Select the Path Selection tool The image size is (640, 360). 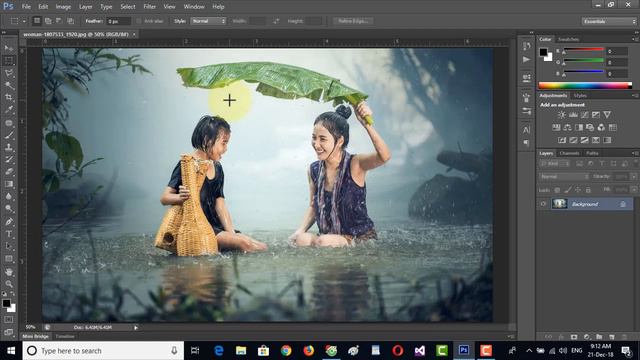(x=9, y=246)
